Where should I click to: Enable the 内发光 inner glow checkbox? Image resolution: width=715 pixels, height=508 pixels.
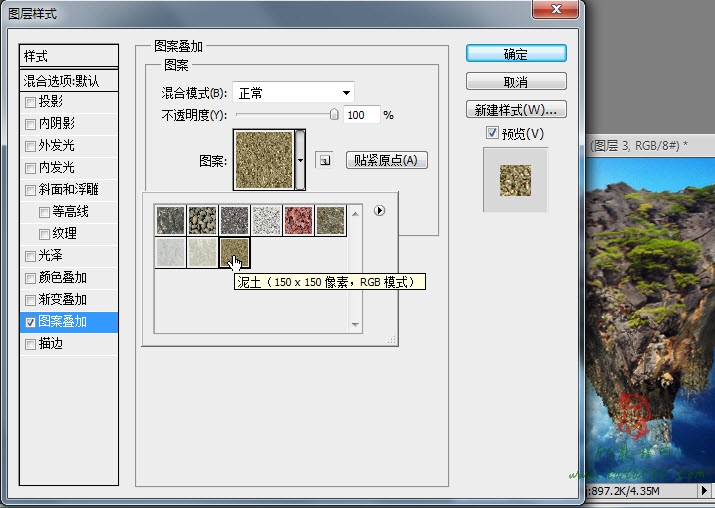click(30, 168)
